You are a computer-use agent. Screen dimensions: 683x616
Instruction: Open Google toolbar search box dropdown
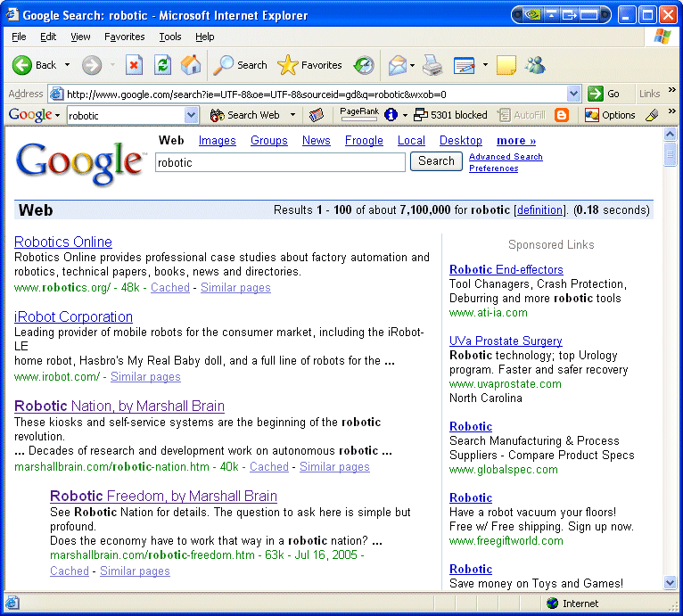click(x=191, y=116)
